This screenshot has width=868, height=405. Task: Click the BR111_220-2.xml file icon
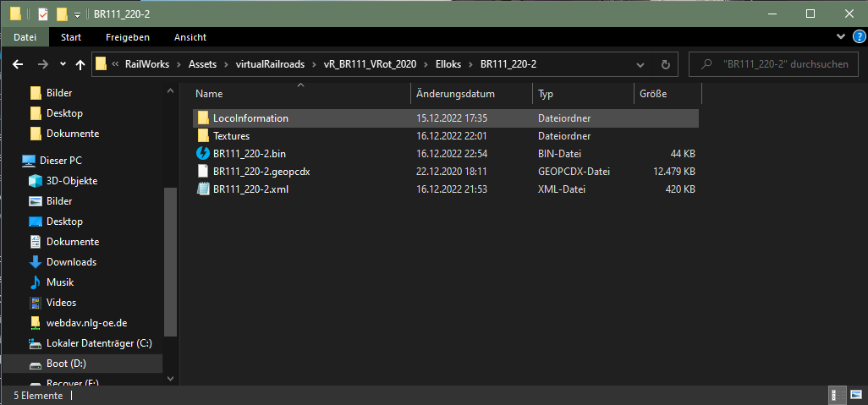[203, 189]
